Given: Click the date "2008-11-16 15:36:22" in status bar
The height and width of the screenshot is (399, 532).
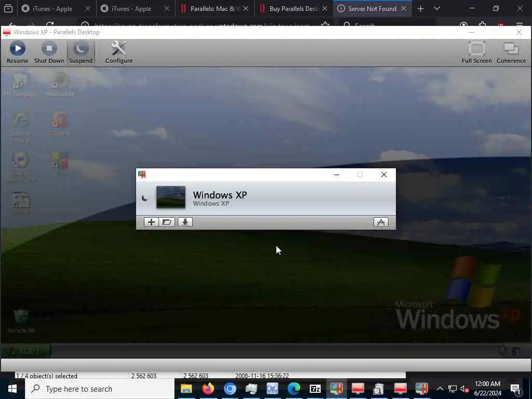Looking at the screenshot, I should (262, 376).
